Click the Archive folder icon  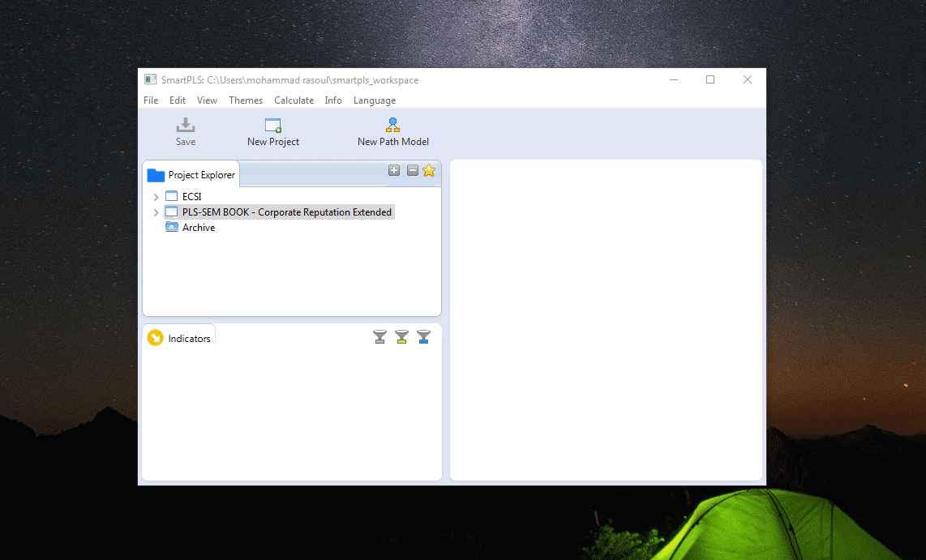(171, 228)
